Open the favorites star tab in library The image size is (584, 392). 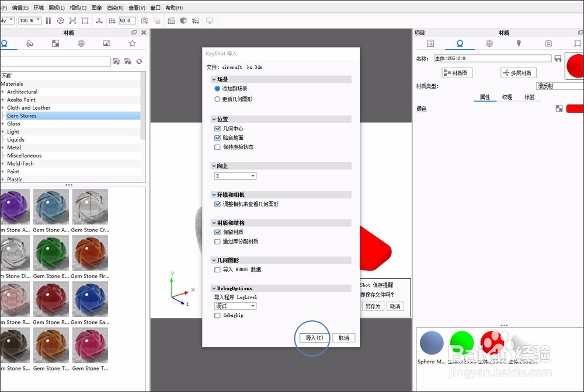[x=132, y=44]
